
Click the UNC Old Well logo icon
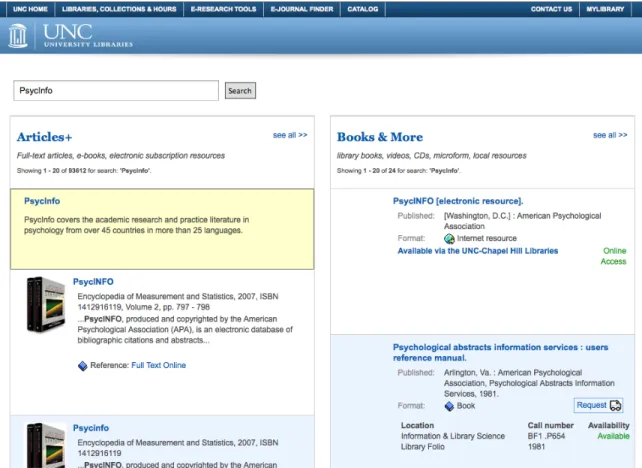pyautogui.click(x=18, y=36)
